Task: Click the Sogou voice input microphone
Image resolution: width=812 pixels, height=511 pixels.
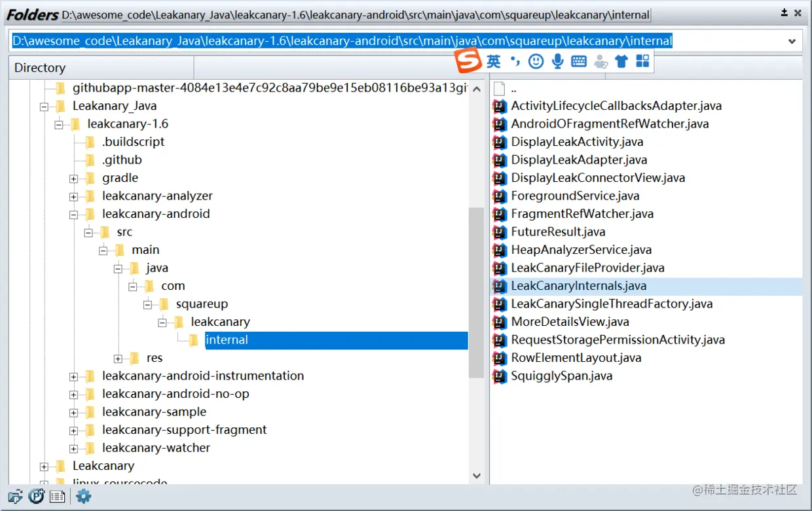Action: [558, 62]
